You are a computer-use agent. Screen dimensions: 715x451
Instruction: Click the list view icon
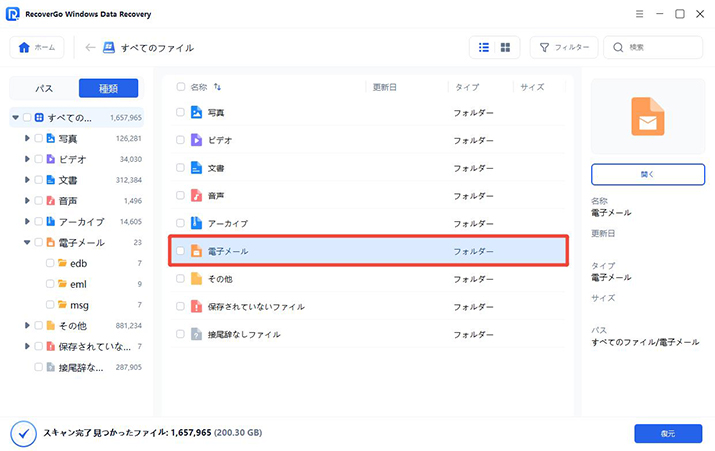(x=484, y=47)
